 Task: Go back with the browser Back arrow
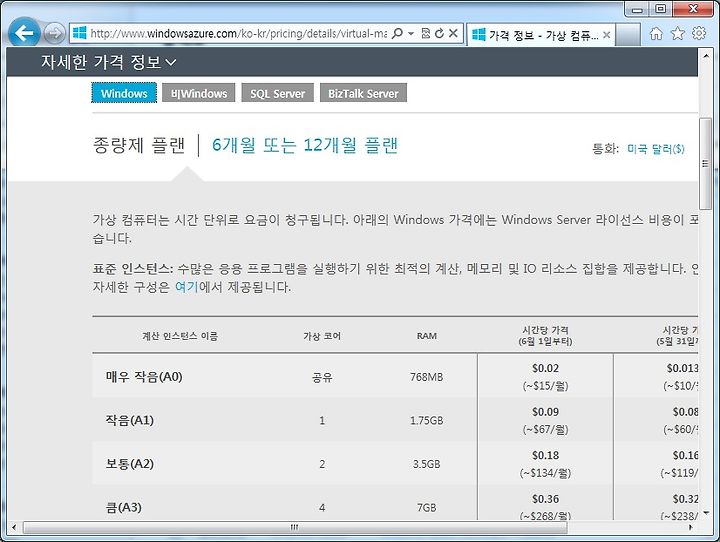click(x=24, y=33)
